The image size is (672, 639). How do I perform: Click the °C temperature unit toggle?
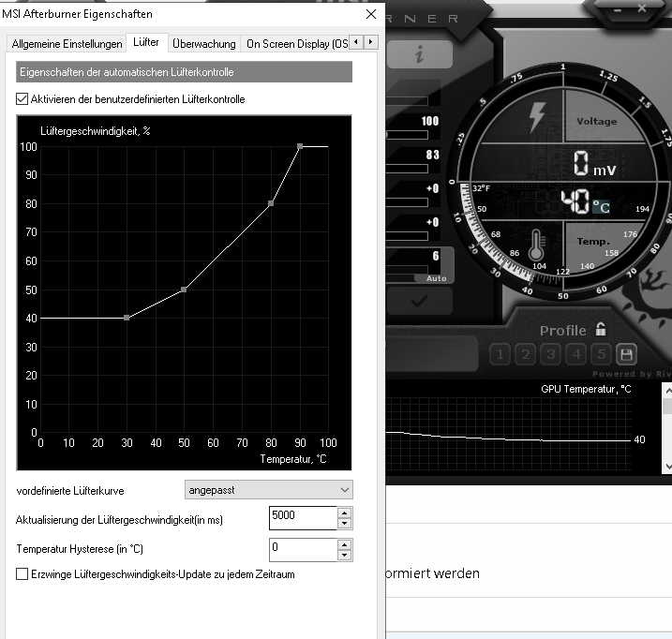[x=601, y=207]
